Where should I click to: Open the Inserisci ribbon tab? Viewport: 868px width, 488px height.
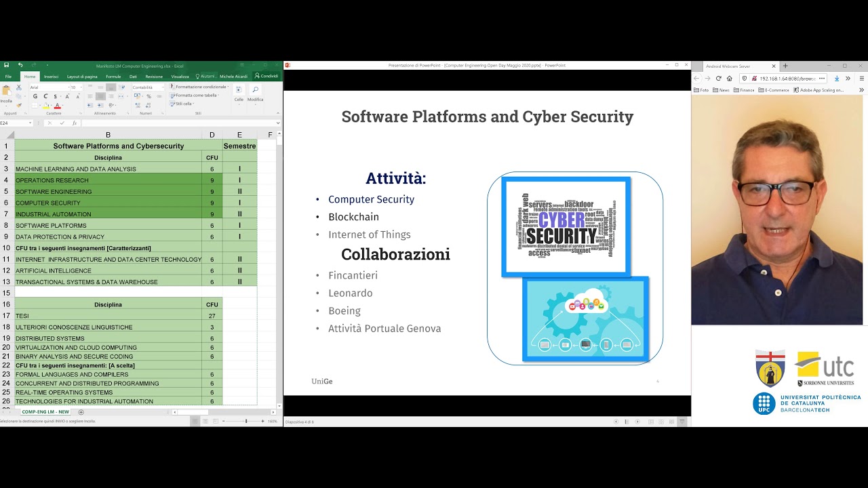click(x=51, y=77)
